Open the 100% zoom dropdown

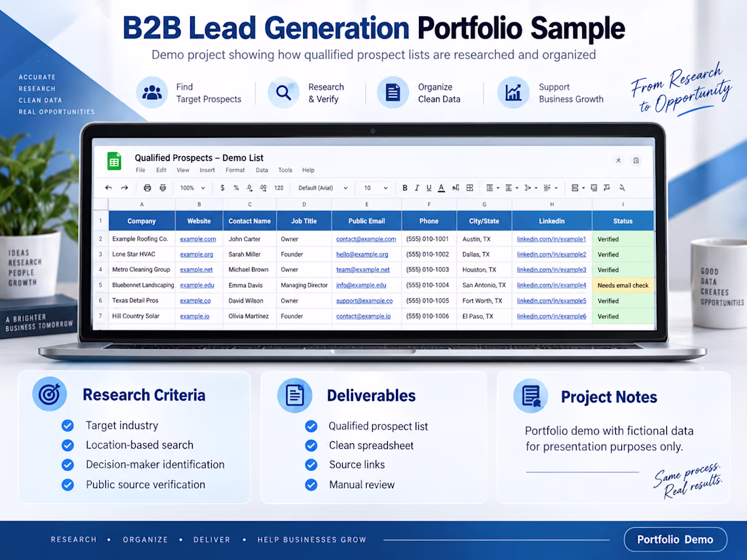[x=192, y=187]
